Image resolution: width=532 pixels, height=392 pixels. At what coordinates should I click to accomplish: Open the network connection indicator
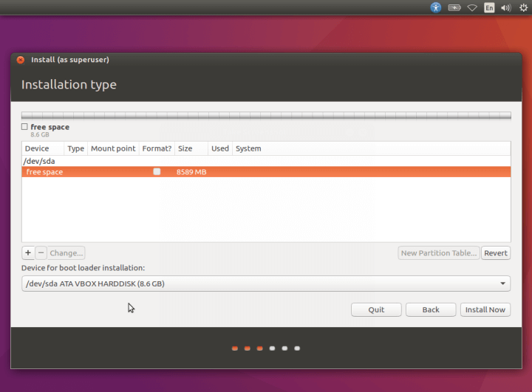point(472,7)
